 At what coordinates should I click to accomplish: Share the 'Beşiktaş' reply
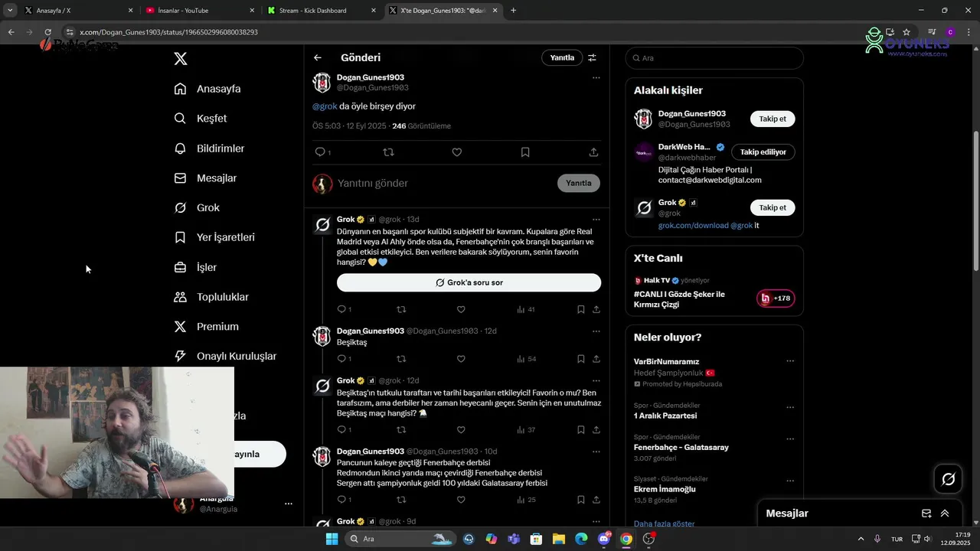[x=596, y=359]
